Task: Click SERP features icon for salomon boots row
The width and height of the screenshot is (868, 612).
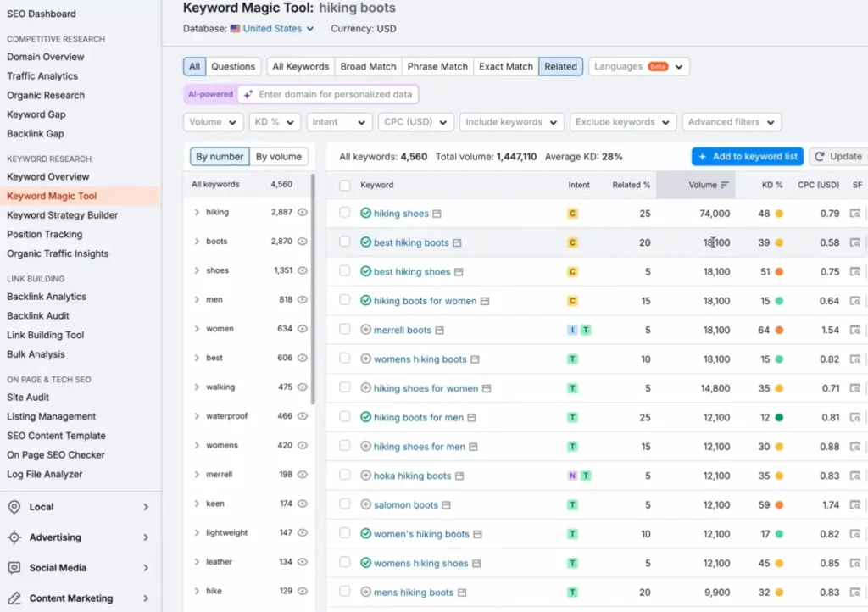Action: click(855, 505)
